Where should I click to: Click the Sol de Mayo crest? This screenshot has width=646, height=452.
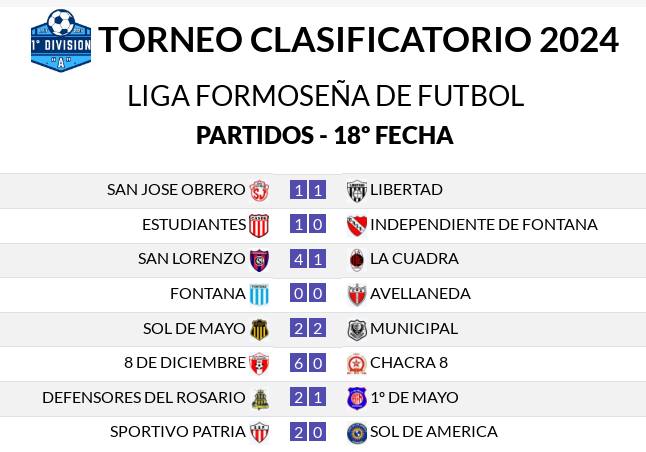[x=260, y=329]
